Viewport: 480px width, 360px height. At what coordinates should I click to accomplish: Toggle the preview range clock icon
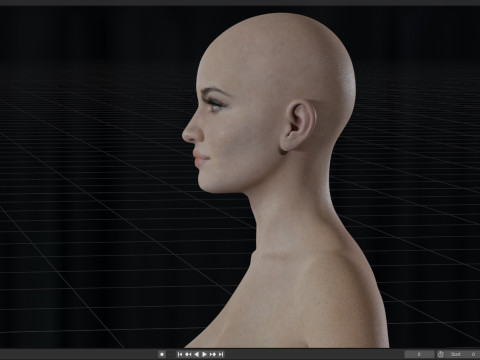(441, 354)
